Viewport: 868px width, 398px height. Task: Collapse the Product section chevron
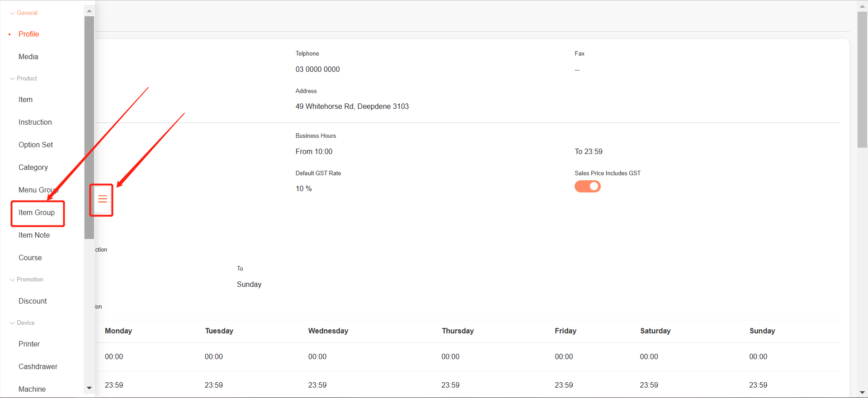(12, 79)
